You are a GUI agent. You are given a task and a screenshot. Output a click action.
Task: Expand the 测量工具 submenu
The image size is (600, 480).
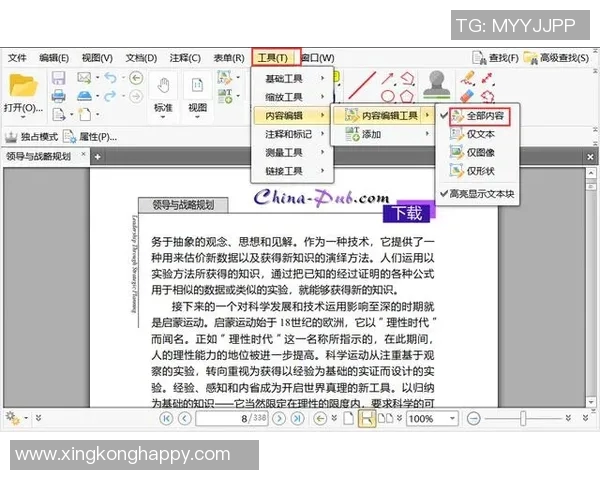(x=292, y=152)
